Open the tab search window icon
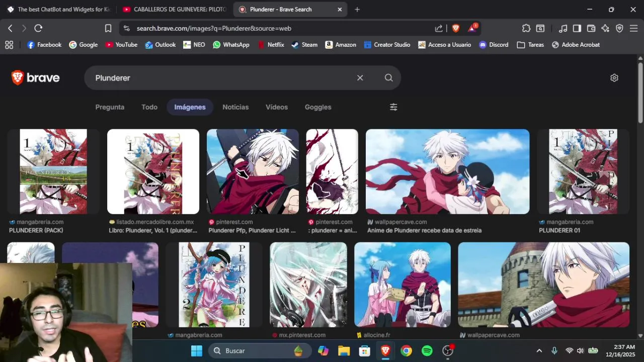 (x=540, y=29)
